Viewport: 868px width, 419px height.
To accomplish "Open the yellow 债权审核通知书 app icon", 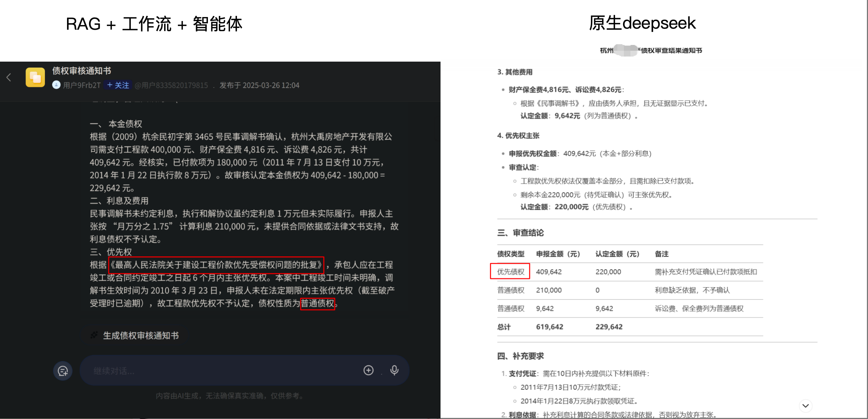I will point(35,77).
